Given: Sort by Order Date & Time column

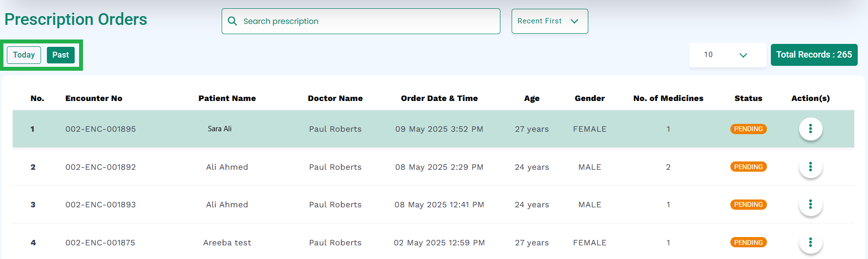Looking at the screenshot, I should click(439, 98).
